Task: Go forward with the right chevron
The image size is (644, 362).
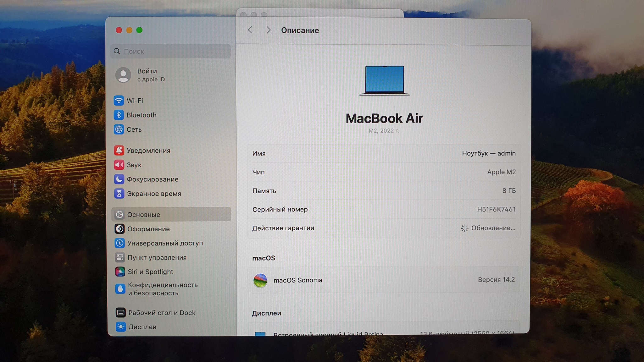Action: click(x=268, y=30)
